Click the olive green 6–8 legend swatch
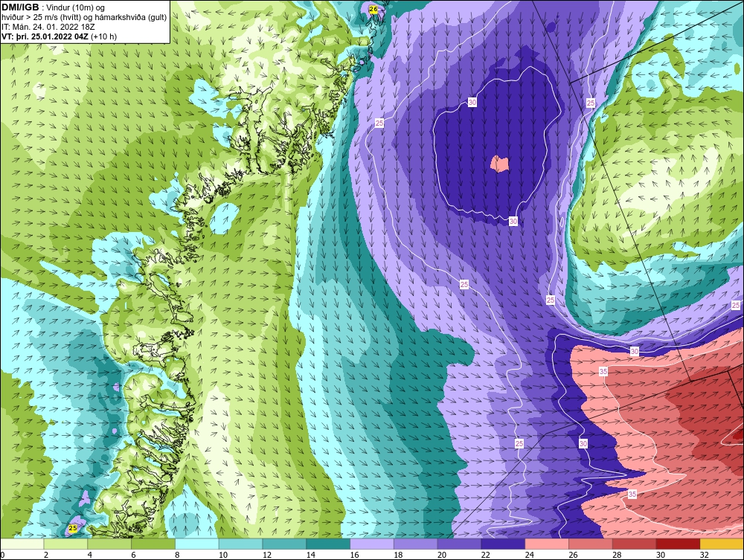This screenshot has height=560, width=744. (x=153, y=544)
